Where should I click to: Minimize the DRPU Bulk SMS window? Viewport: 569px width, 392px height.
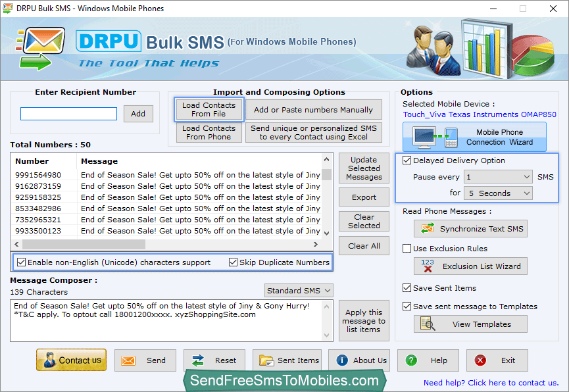(493, 9)
